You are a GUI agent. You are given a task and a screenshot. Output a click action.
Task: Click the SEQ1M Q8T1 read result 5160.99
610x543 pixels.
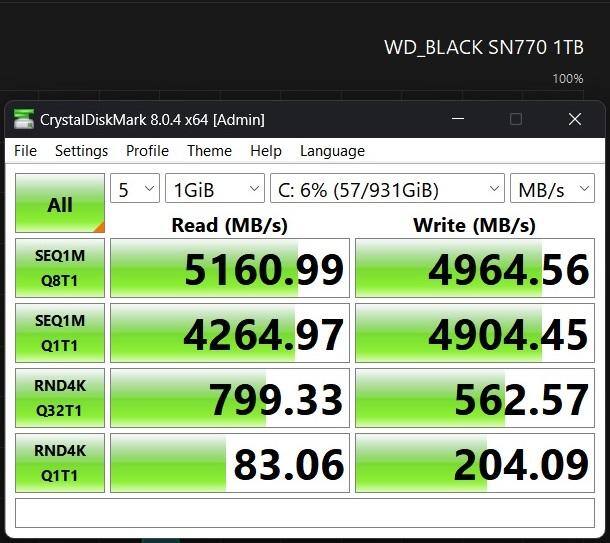[x=230, y=268]
